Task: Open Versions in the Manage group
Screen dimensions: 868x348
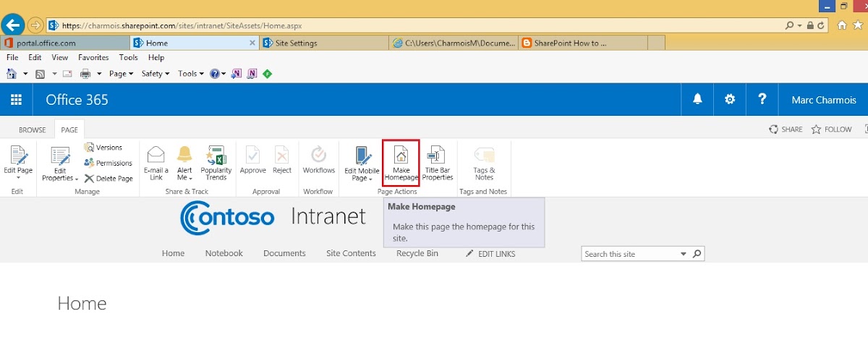Action: [103, 148]
